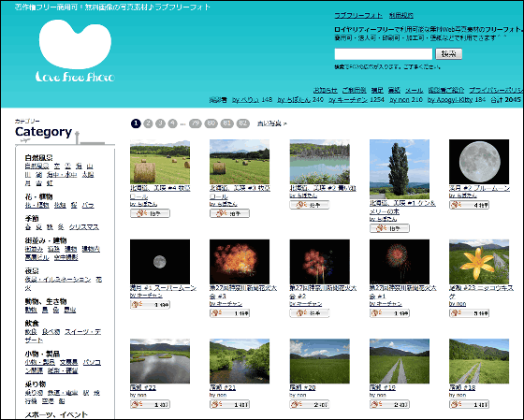Viewport: 524px width, 420px height.
Task: Click clap icon under 尾瀬 #18
Action: point(469,404)
